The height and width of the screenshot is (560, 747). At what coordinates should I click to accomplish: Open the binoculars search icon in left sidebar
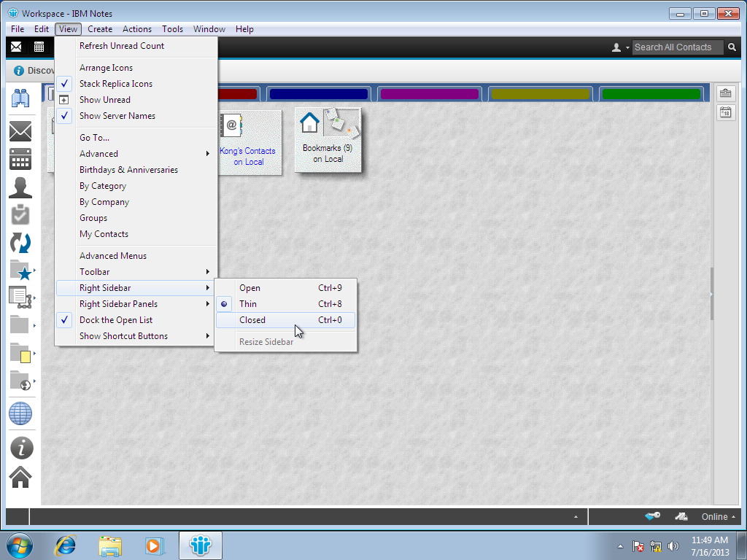coord(20,98)
